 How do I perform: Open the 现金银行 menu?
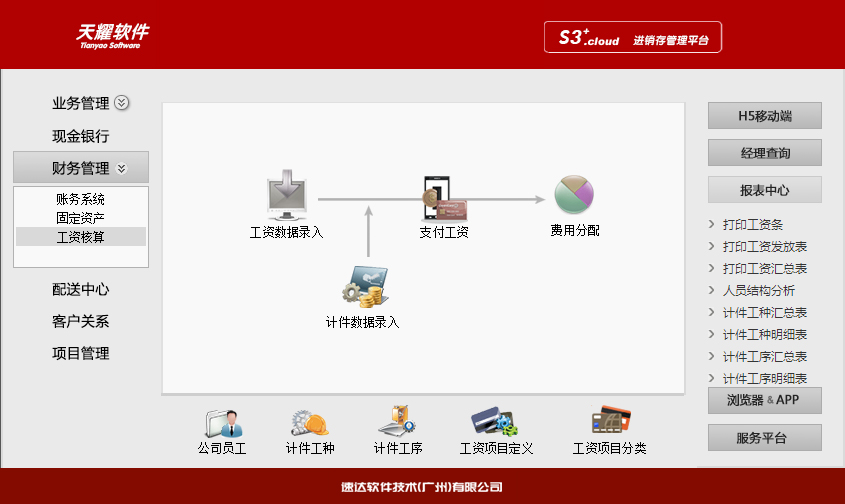tap(80, 136)
